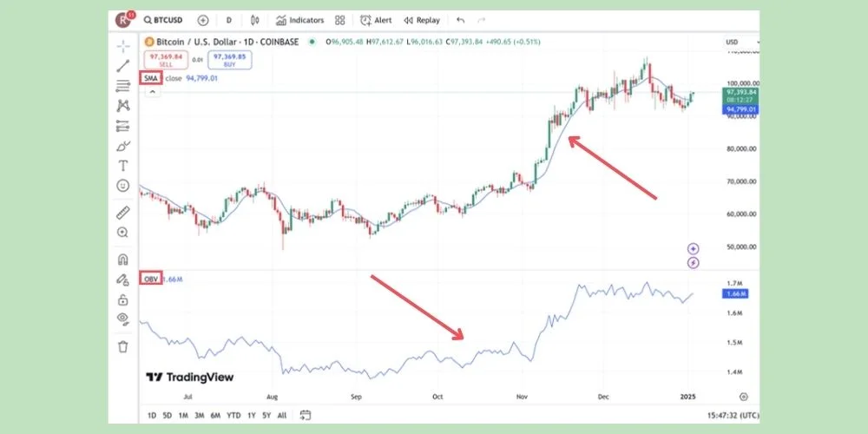This screenshot has height=434, width=868.
Task: Toggle hide all drawings eye icon
Action: (x=123, y=320)
